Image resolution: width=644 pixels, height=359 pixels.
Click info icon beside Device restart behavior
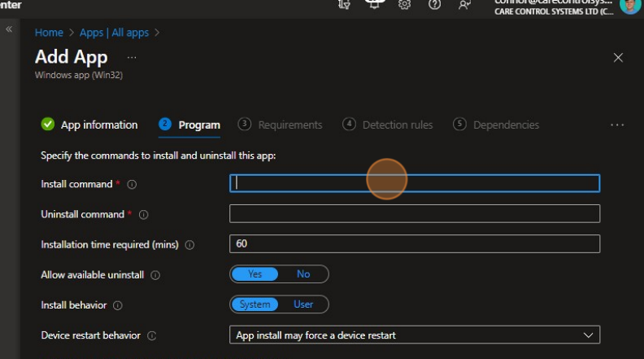coord(152,335)
